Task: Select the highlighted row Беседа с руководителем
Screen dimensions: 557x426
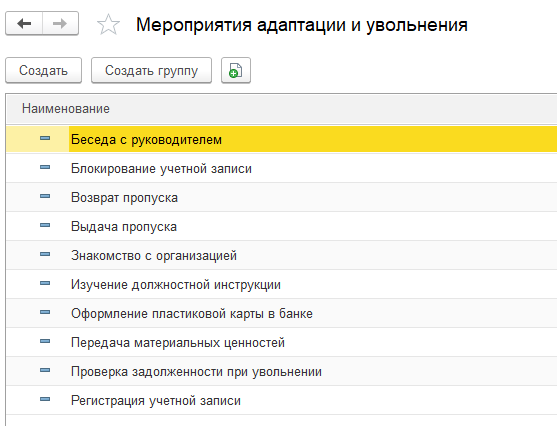Action: click(281, 139)
